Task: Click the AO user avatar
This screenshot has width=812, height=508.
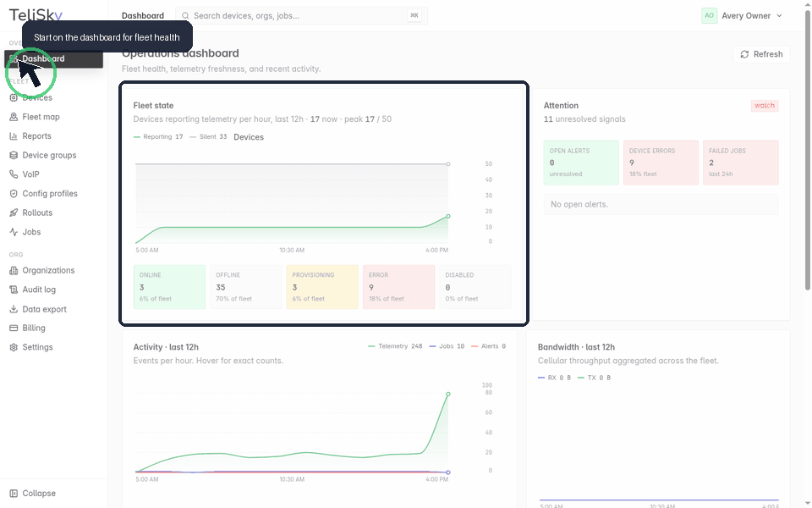Action: pyautogui.click(x=709, y=15)
